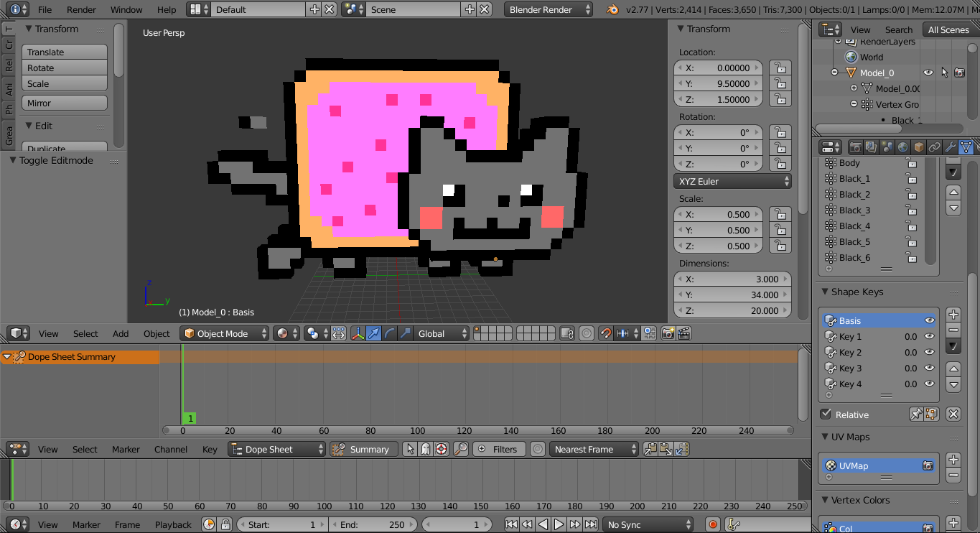Click the pin icon beside Relative checkbox
The width and height of the screenshot is (980, 533).
(x=916, y=414)
